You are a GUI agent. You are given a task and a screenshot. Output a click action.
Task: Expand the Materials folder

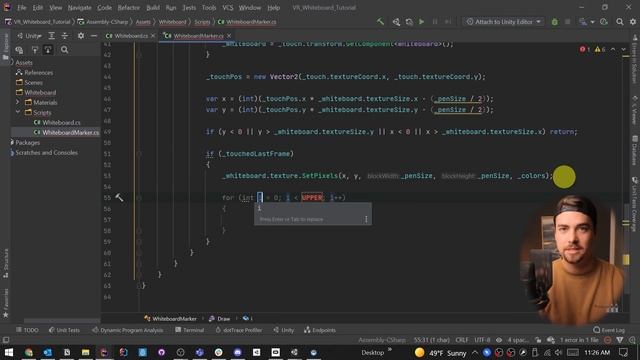tap(18, 102)
